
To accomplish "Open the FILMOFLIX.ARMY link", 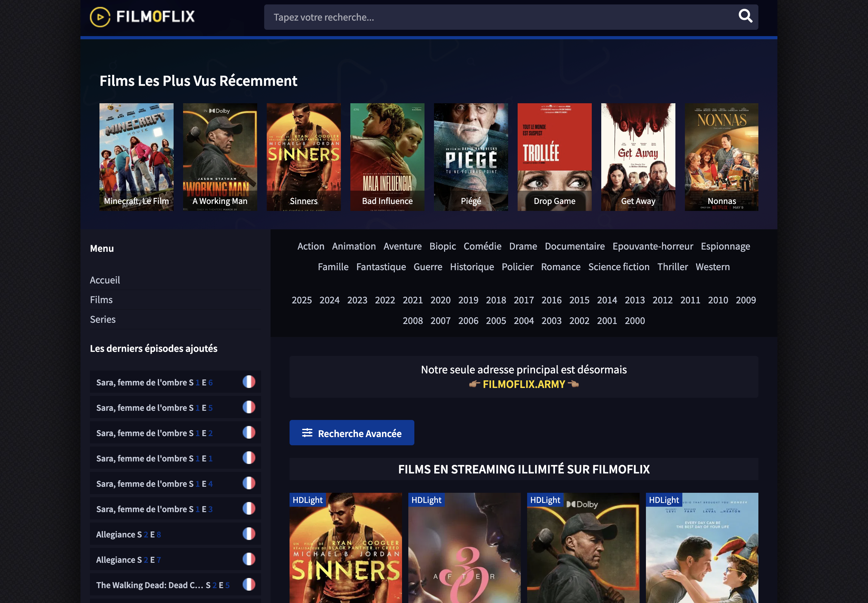I will [524, 384].
